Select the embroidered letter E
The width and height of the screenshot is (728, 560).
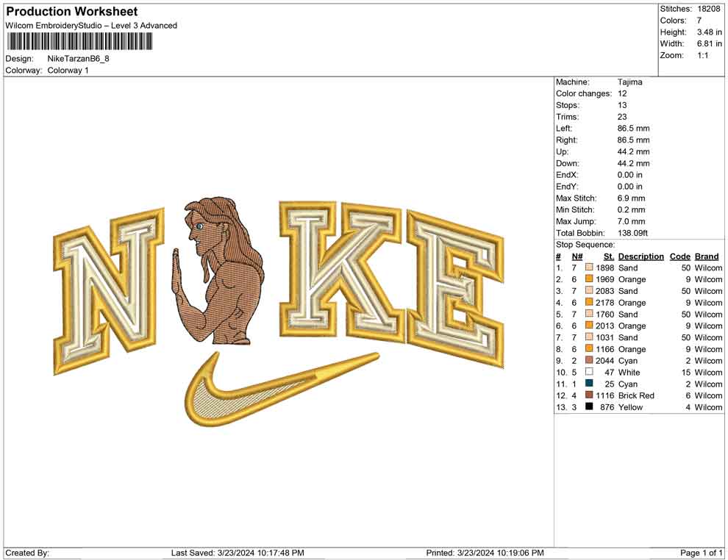tap(455, 287)
